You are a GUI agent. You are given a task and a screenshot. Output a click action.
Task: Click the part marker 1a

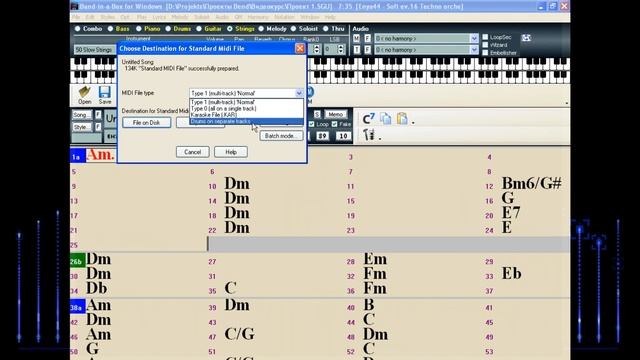pos(78,156)
